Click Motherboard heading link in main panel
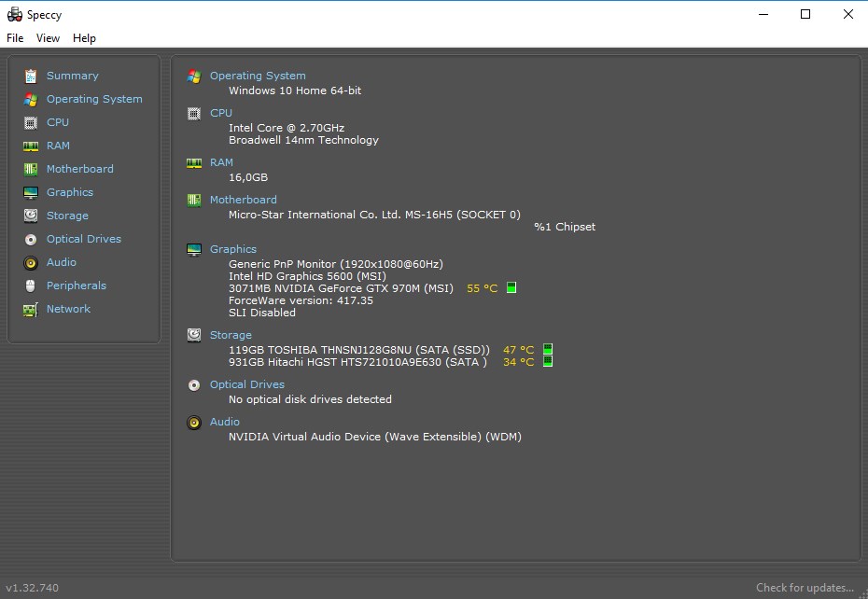Screen dimensions: 868x599 243,200
